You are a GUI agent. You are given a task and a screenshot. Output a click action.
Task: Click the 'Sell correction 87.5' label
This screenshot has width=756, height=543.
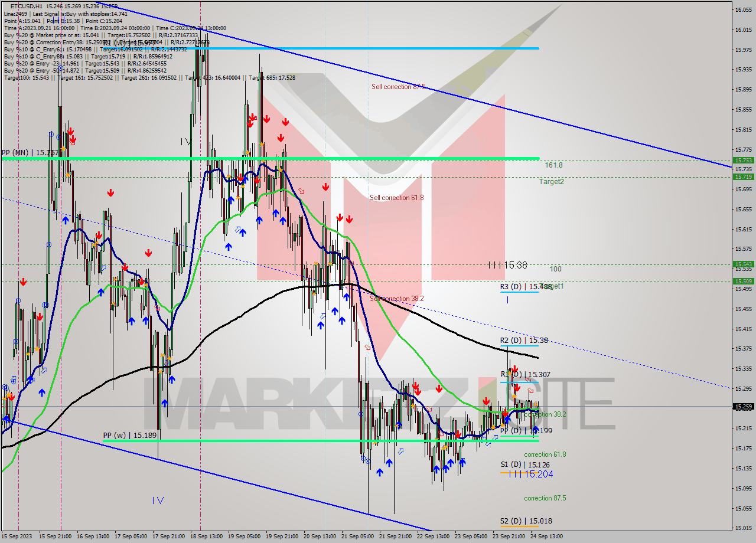click(398, 87)
